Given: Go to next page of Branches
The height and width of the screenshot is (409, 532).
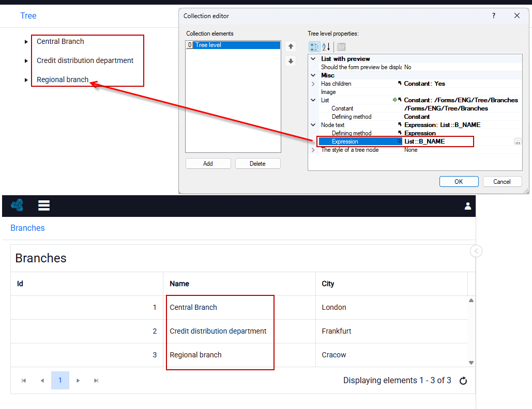Looking at the screenshot, I should click(x=78, y=381).
